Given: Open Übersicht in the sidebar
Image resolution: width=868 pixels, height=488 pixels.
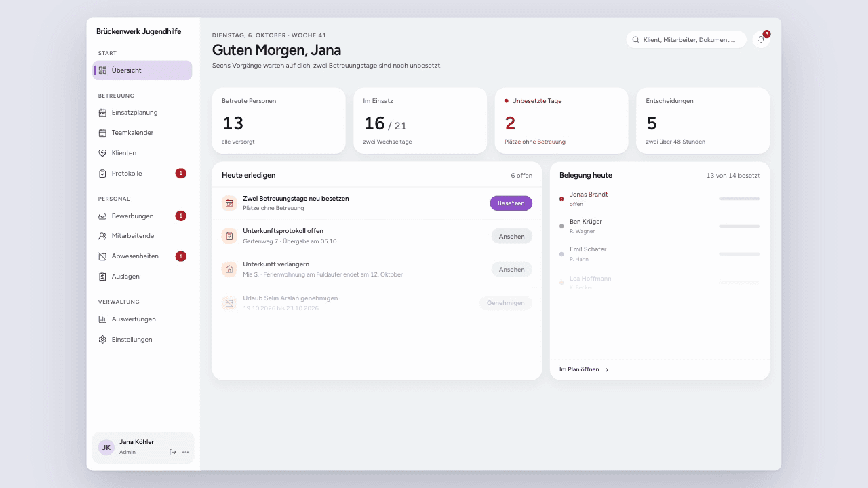Looking at the screenshot, I should pyautogui.click(x=142, y=70).
